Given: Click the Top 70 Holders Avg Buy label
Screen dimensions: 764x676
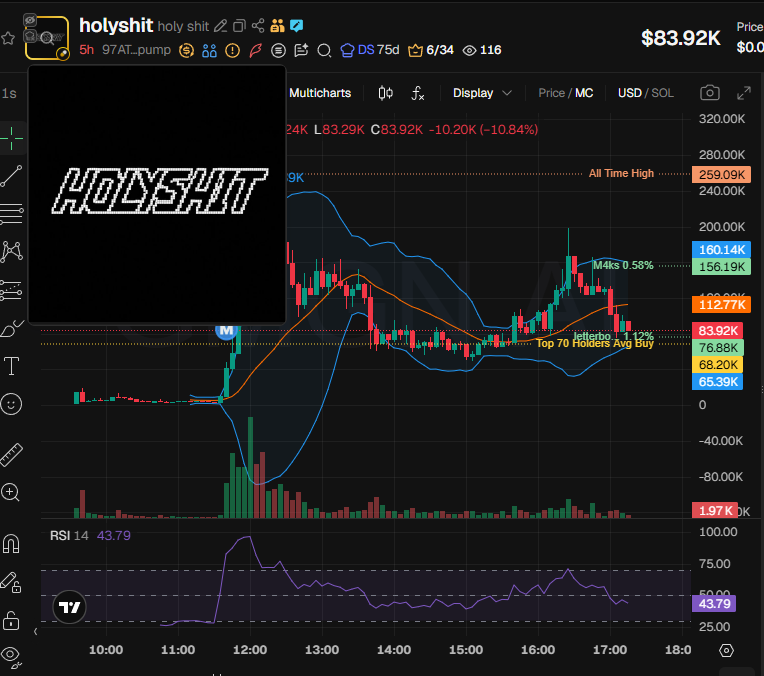Looking at the screenshot, I should pos(595,344).
